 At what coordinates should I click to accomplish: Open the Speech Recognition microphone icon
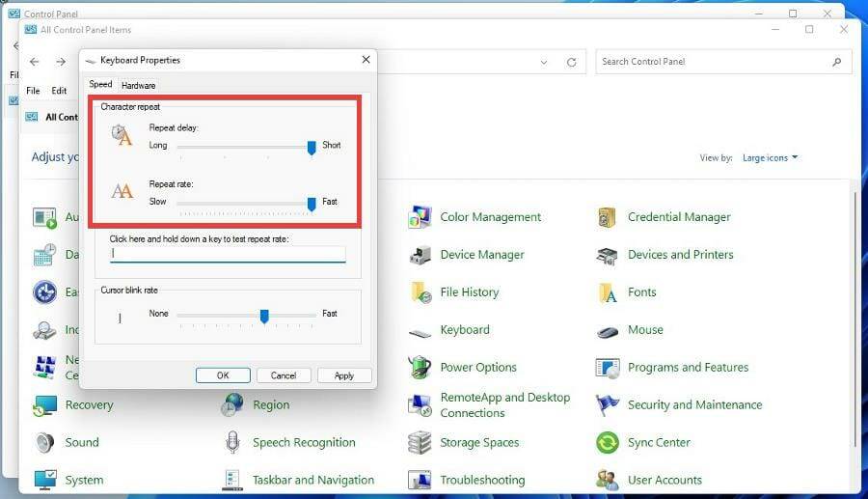click(x=232, y=442)
